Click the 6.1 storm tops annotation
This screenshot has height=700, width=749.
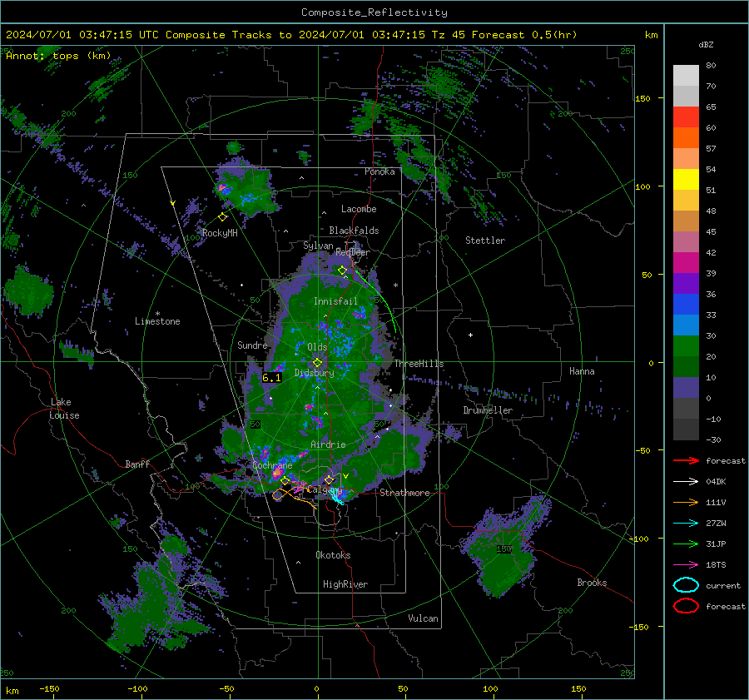tap(271, 378)
